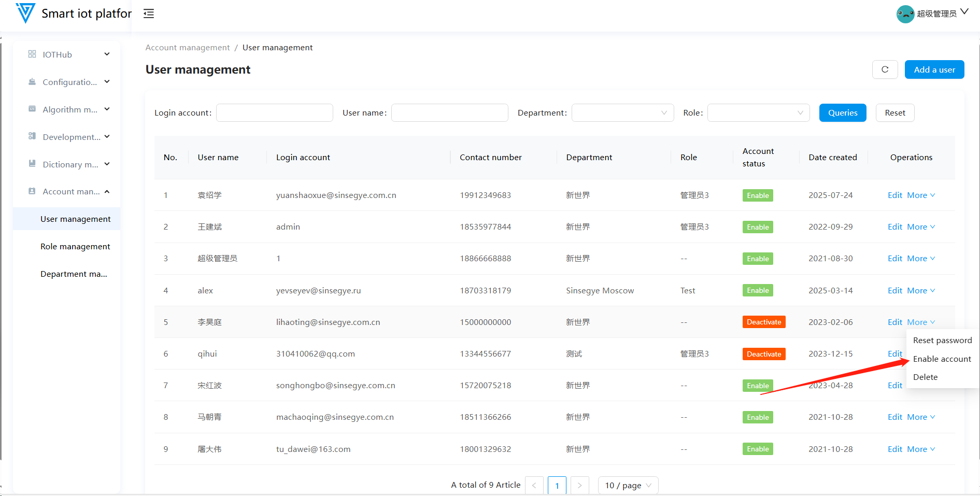Viewport: 980px width, 496px height.
Task: Go to the previous page arrow
Action: click(534, 486)
